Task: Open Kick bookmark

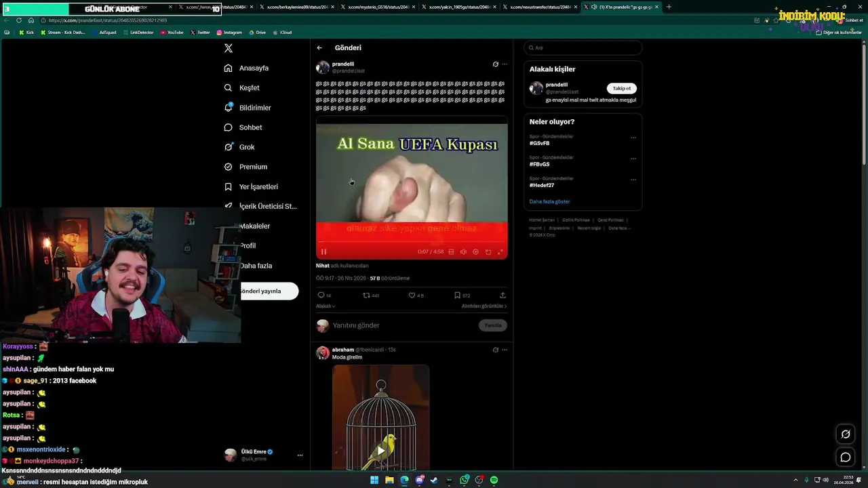Action: pos(26,33)
